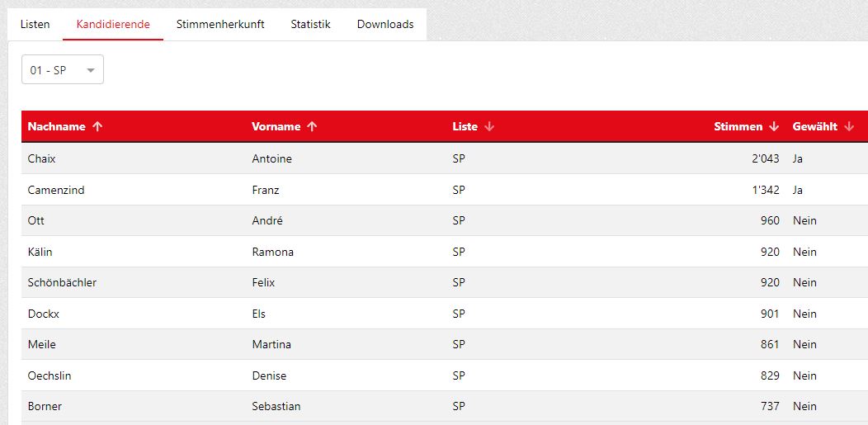Image resolution: width=868 pixels, height=425 pixels.
Task: Select vote count 920 in Kälin row
Action: click(x=770, y=252)
